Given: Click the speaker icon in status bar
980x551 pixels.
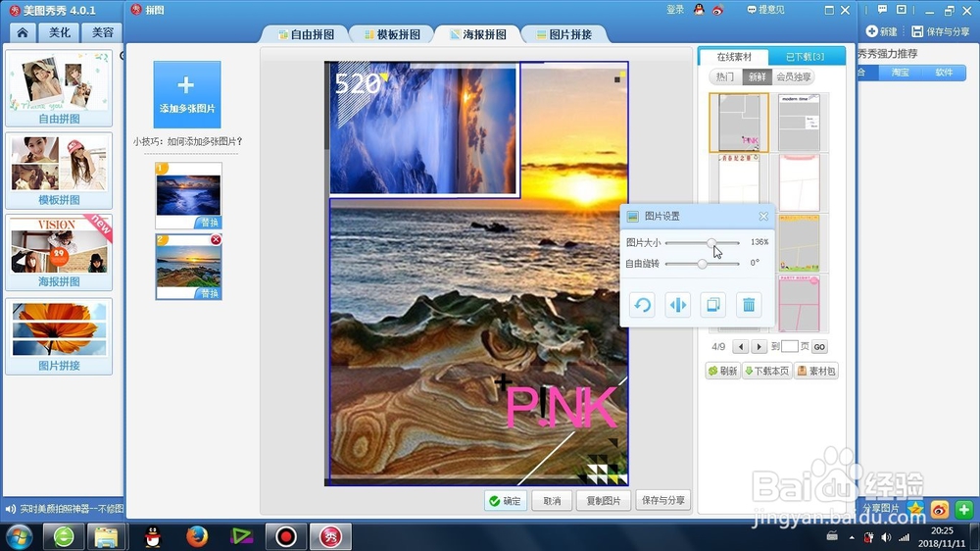Looking at the screenshot, I should click(10, 509).
